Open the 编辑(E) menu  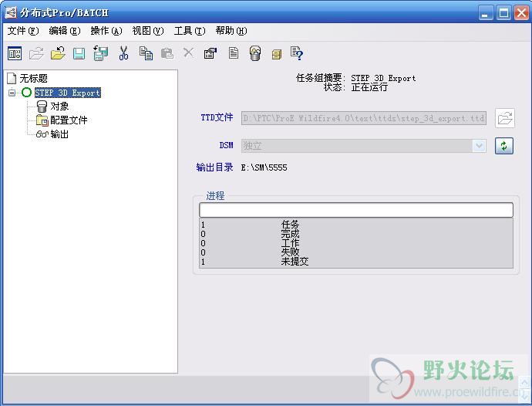click(x=65, y=31)
